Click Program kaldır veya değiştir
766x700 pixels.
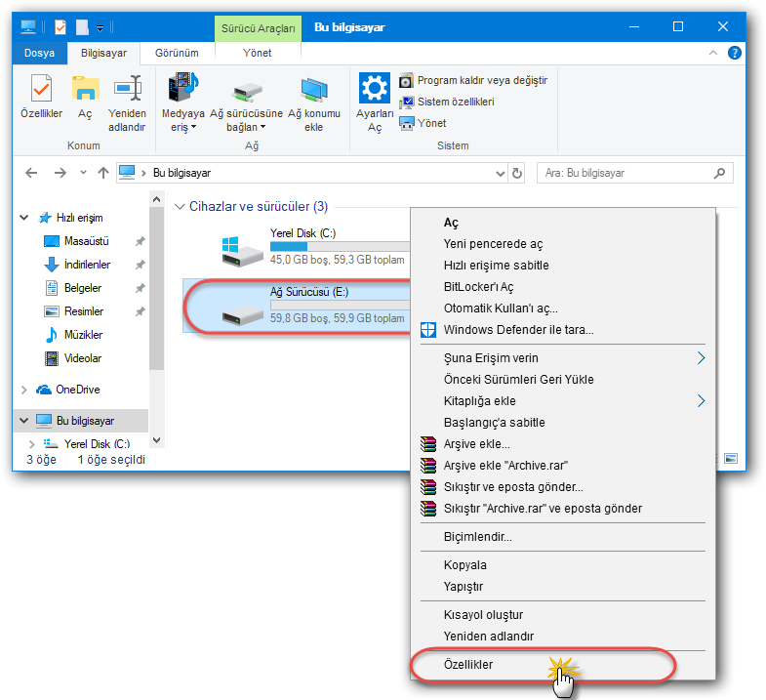[473, 80]
